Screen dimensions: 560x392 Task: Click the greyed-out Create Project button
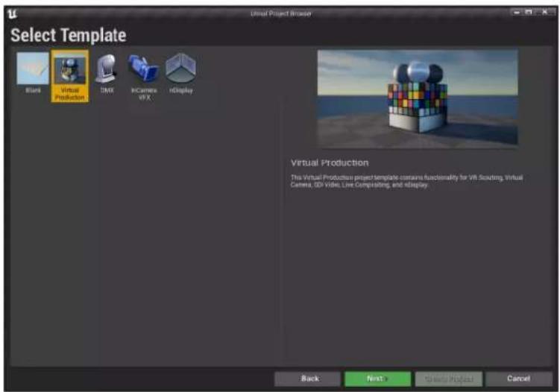point(448,379)
